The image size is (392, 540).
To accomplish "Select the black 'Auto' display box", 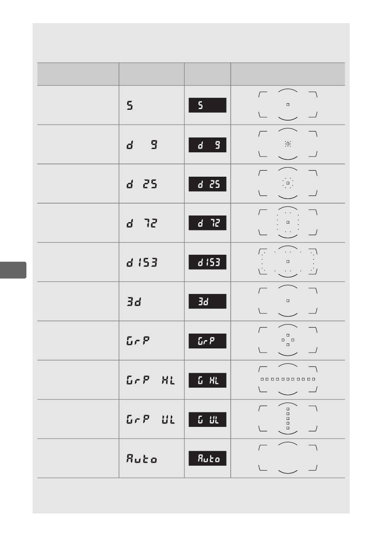I will click(208, 458).
